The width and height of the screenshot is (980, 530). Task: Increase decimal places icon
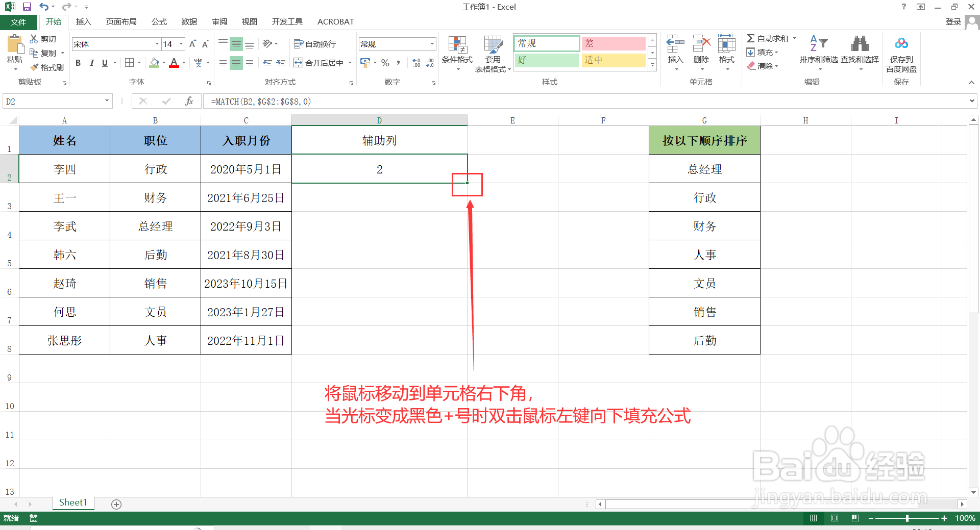pyautogui.click(x=416, y=63)
